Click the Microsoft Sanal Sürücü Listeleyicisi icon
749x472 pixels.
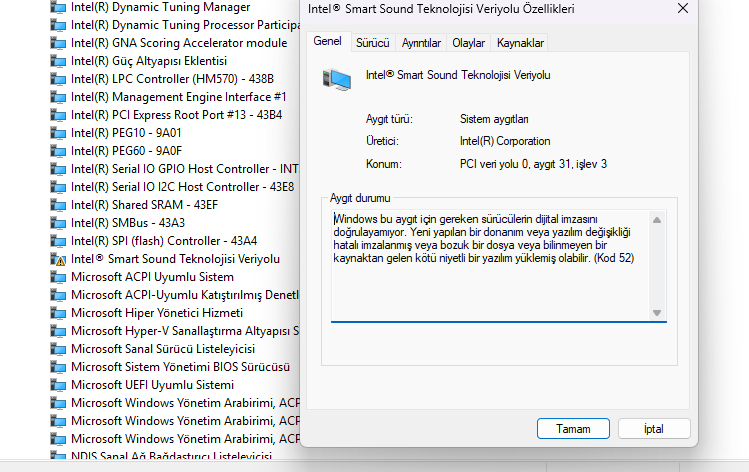(58, 349)
